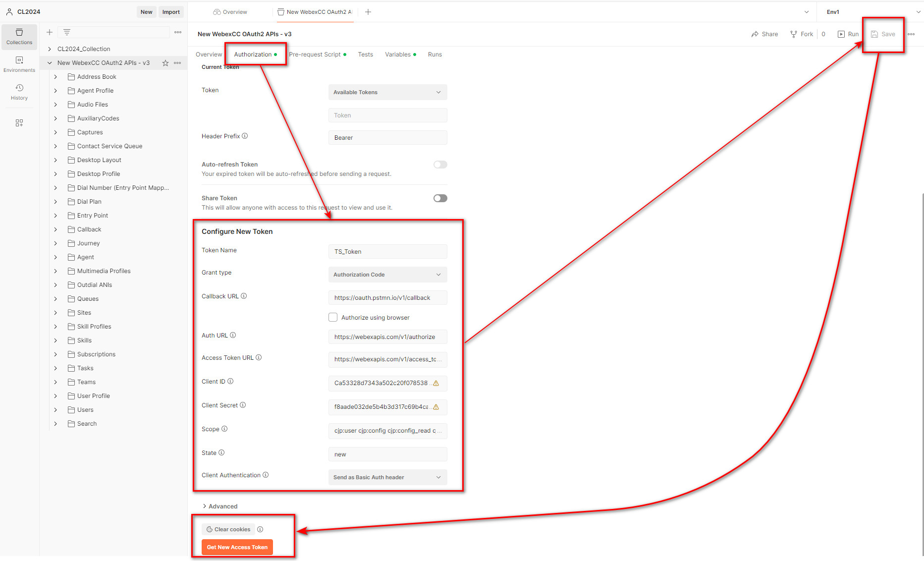Click the info icon beside Clear cookies

click(x=260, y=529)
